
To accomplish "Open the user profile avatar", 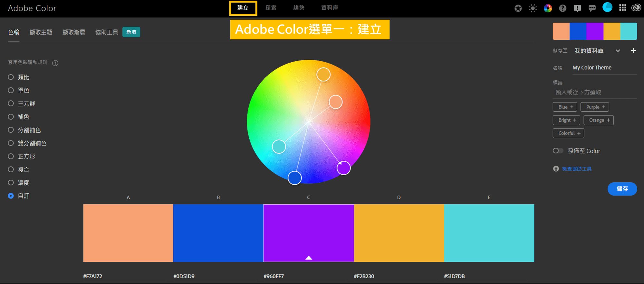I will coord(607,7).
